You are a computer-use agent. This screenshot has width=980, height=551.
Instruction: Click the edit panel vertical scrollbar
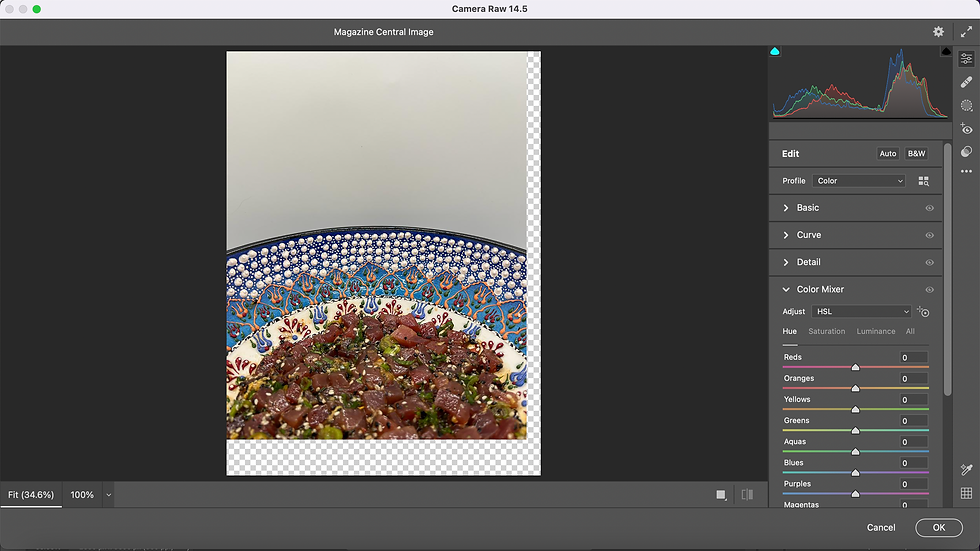click(948, 270)
